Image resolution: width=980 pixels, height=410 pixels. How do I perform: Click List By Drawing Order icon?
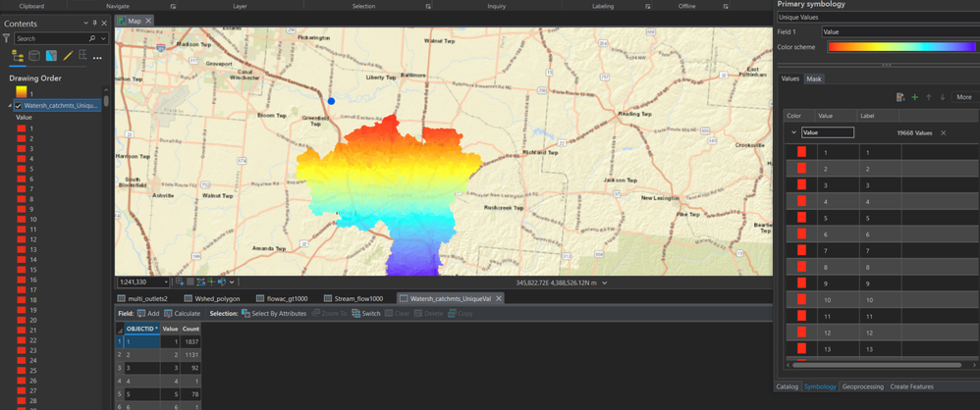click(x=18, y=57)
